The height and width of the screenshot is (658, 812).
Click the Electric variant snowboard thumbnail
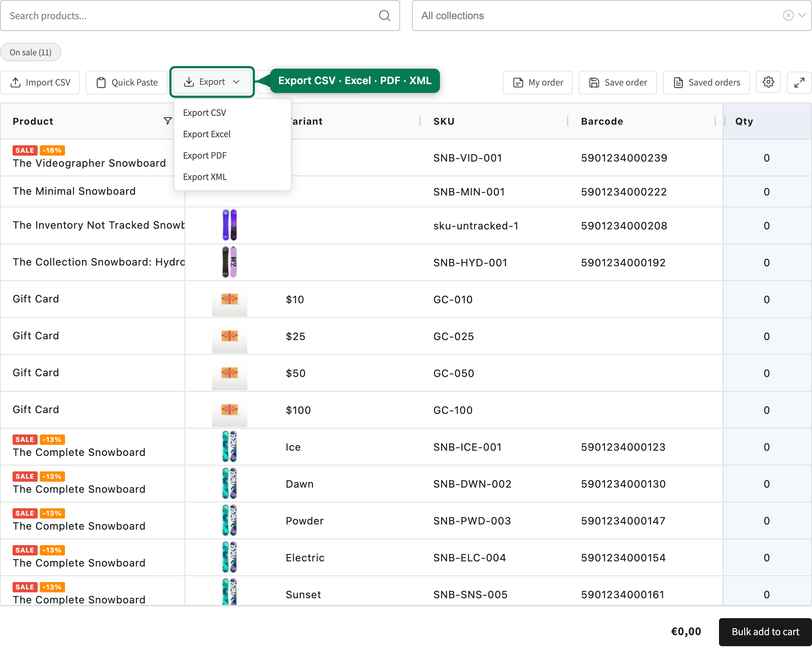click(x=230, y=557)
